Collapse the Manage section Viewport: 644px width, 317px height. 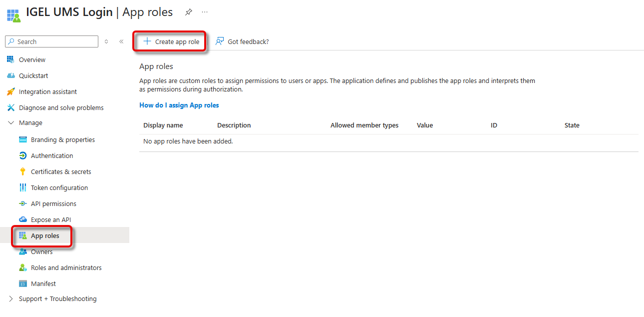click(11, 123)
